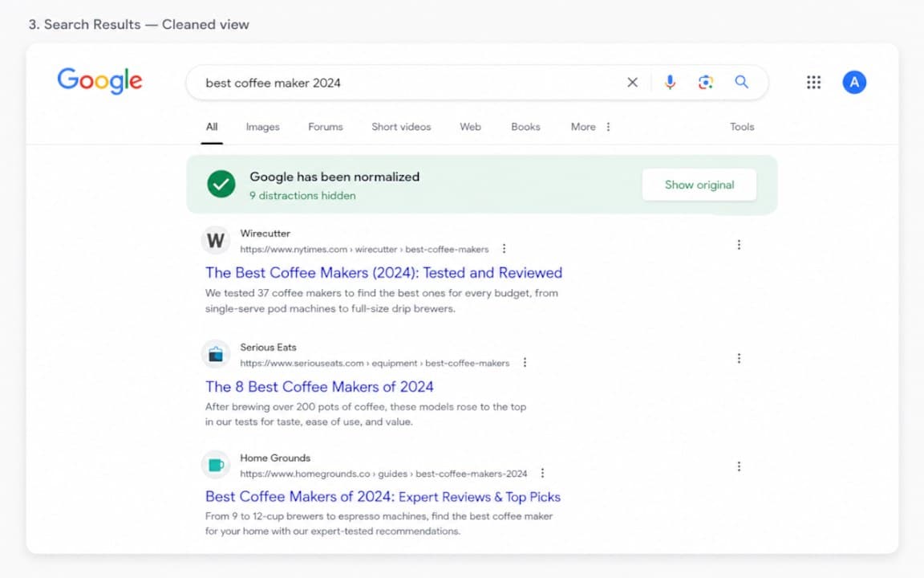This screenshot has height=578, width=924.
Task: Click the snippet starting From 9 to 12-cup brewers
Action: coord(379,523)
